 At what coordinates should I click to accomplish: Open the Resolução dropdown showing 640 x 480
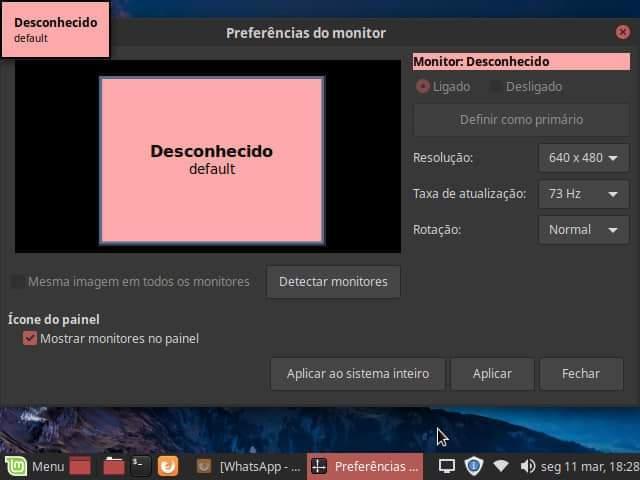(584, 158)
